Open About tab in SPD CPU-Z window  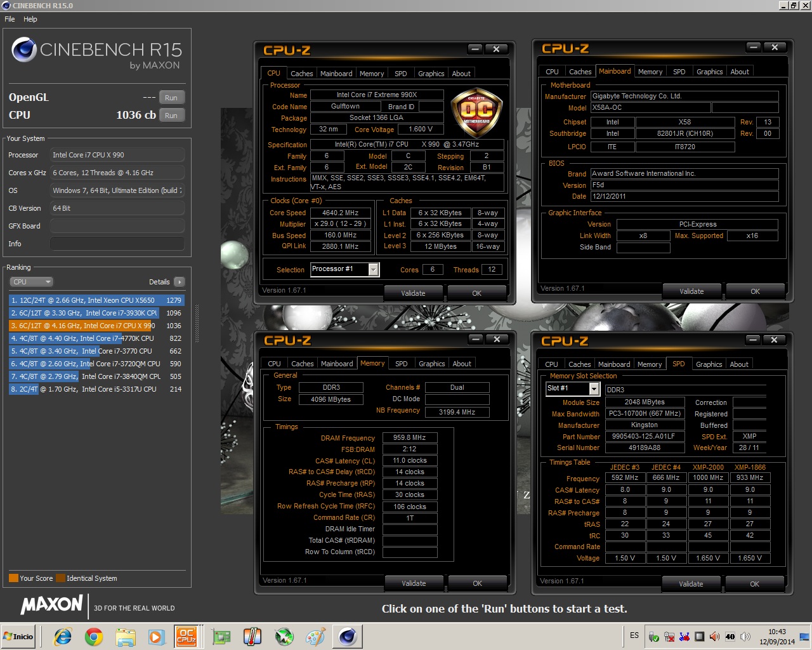point(739,364)
